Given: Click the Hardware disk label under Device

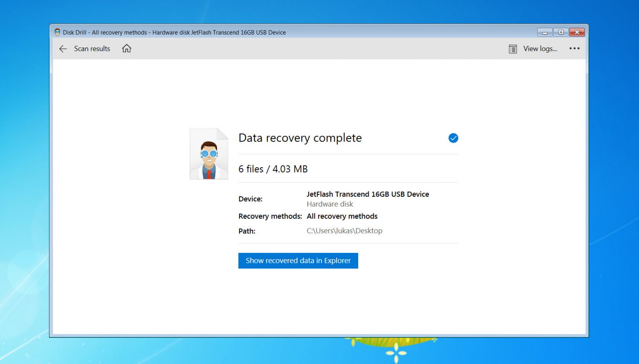Looking at the screenshot, I should click(x=329, y=204).
